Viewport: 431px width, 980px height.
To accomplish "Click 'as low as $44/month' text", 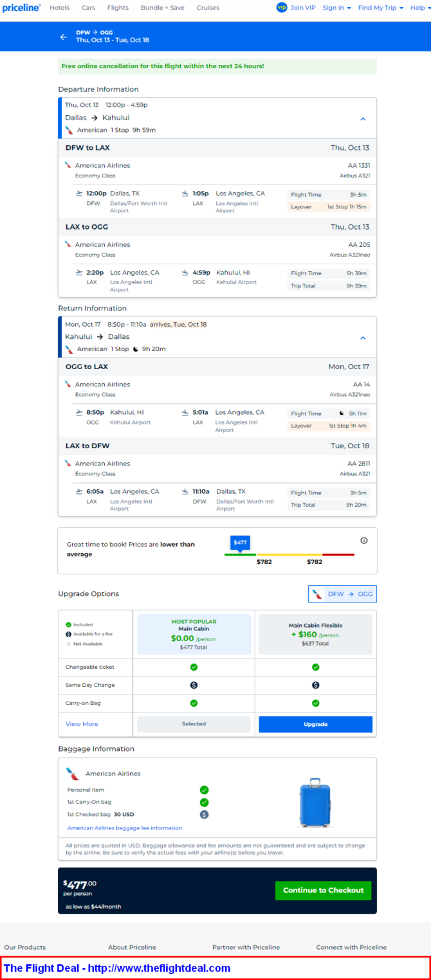I will point(93,907).
